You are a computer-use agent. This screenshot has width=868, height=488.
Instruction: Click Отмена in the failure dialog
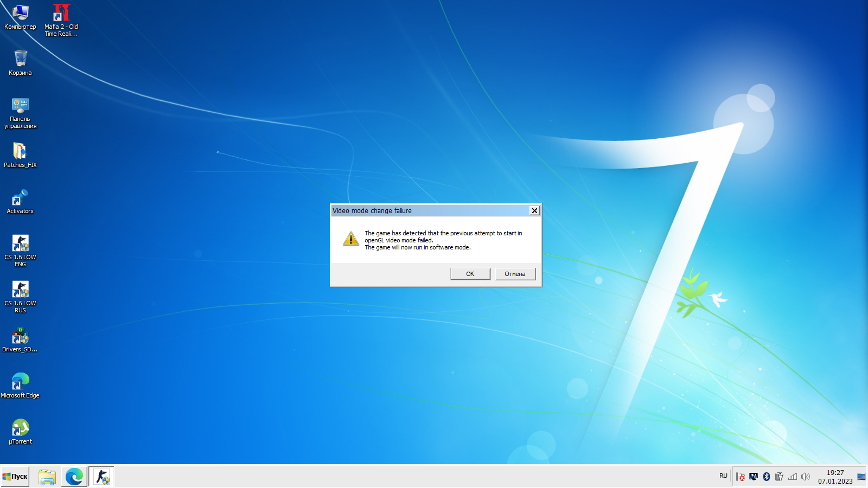[x=515, y=274]
